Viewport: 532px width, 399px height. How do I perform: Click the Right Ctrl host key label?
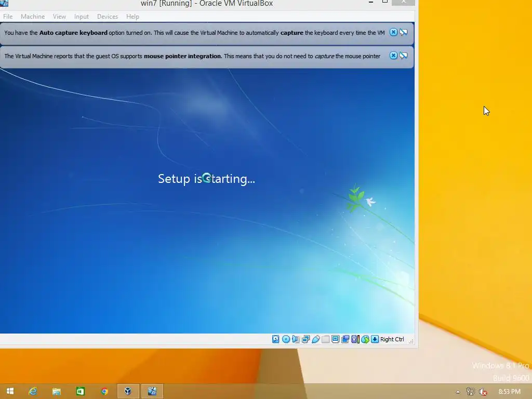pyautogui.click(x=392, y=339)
